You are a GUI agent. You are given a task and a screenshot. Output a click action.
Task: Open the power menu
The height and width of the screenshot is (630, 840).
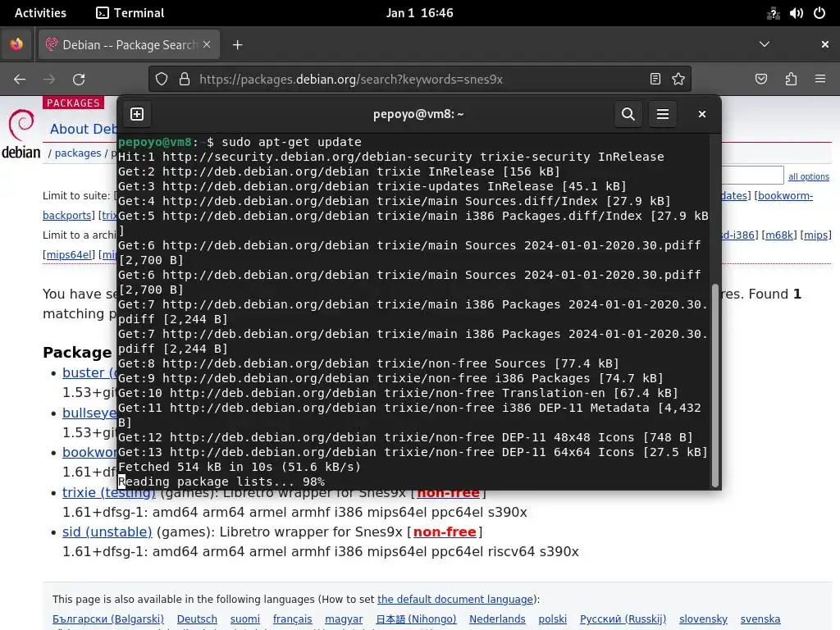pos(819,13)
